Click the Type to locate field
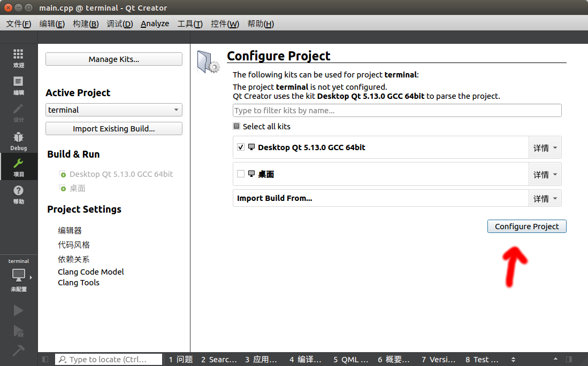Screen dimensions: 588x366 click(x=109, y=359)
